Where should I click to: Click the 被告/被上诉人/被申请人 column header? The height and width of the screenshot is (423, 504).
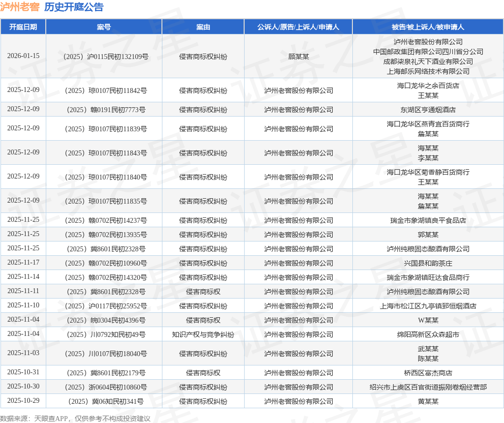(x=428, y=27)
